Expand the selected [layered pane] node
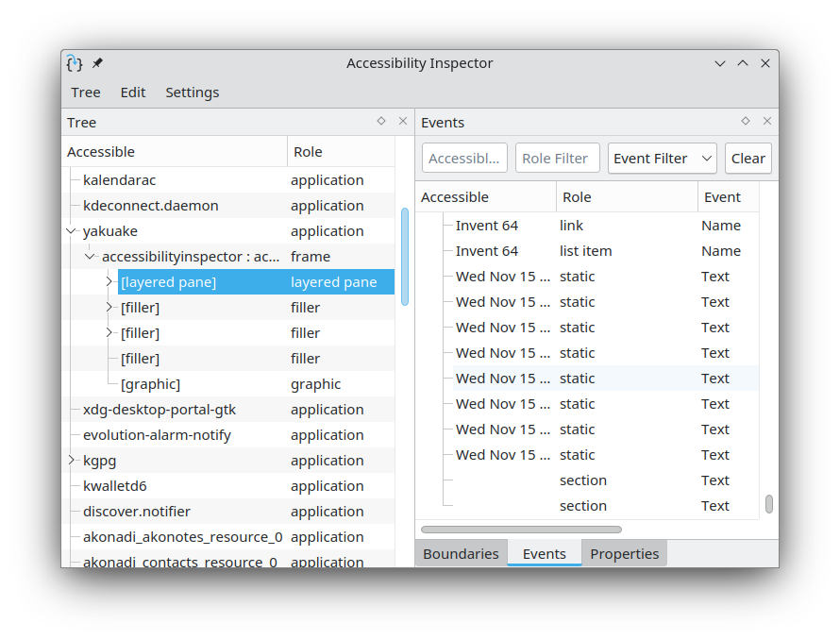The image size is (840, 640). coord(109,281)
